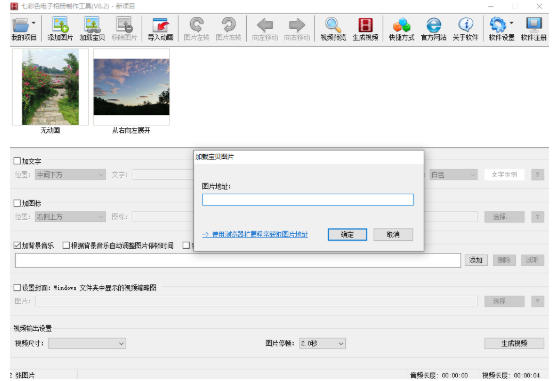Uncheck the 加背景音乐 checkbox

[17, 245]
